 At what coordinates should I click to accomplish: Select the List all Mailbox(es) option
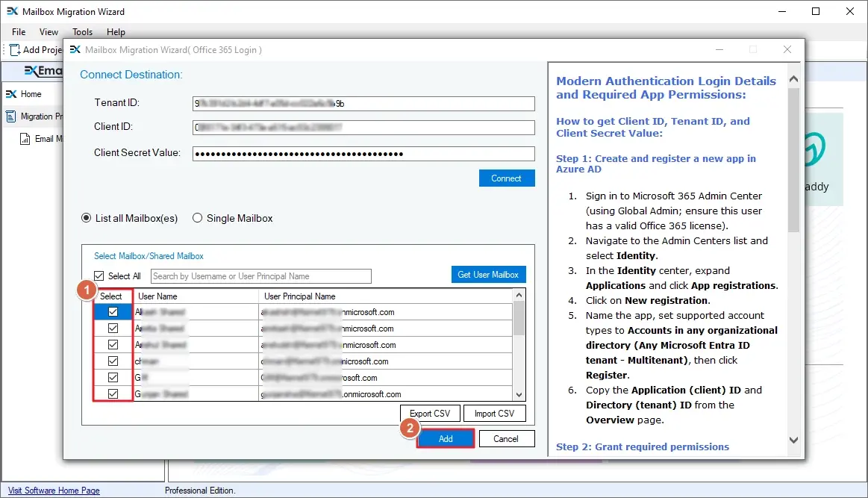point(86,217)
